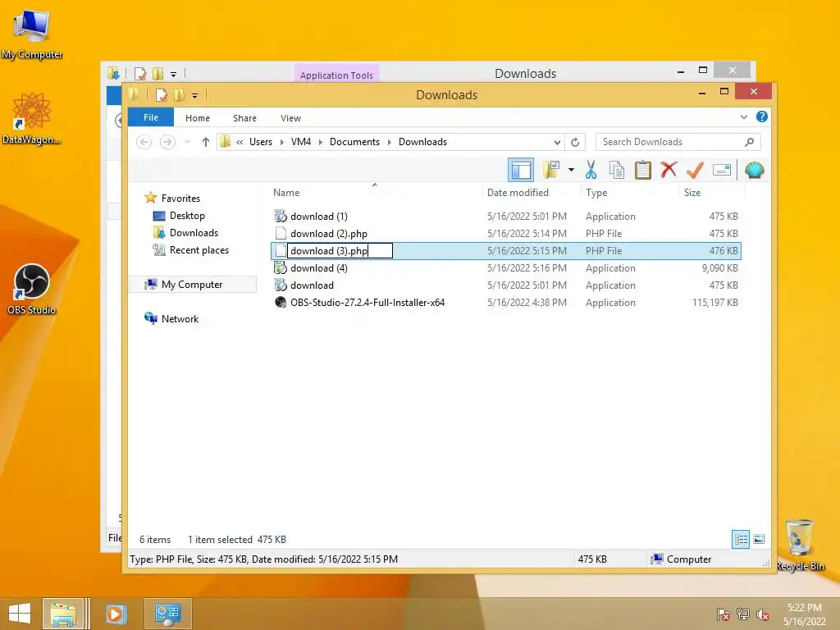Select the OBS-Studio-27.2.4-Full-Installer-x64 file
840x630 pixels.
coord(367,302)
